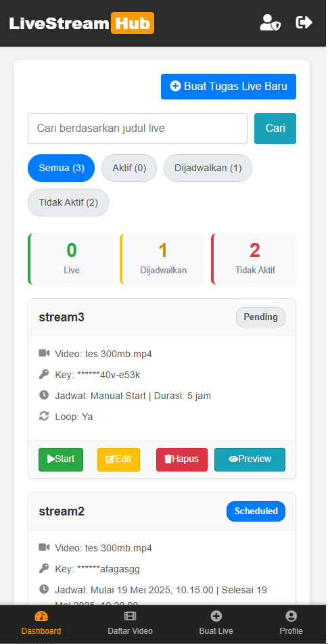Click the Key: ******afagasgg text

(97, 570)
